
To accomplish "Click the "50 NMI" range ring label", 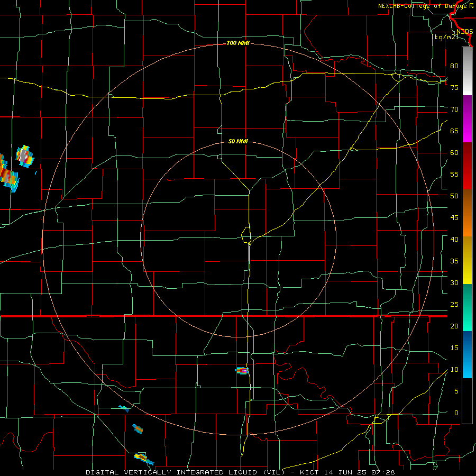I will point(238,141).
